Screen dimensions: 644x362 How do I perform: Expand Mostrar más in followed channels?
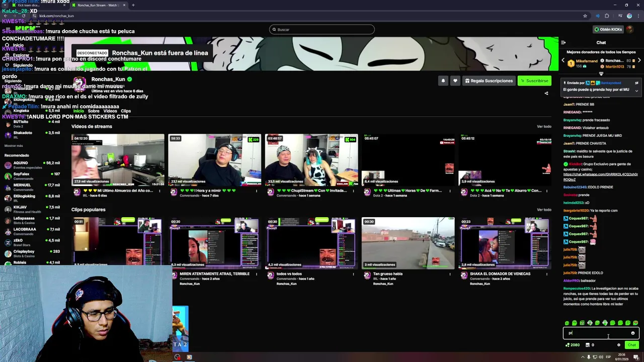click(x=14, y=146)
